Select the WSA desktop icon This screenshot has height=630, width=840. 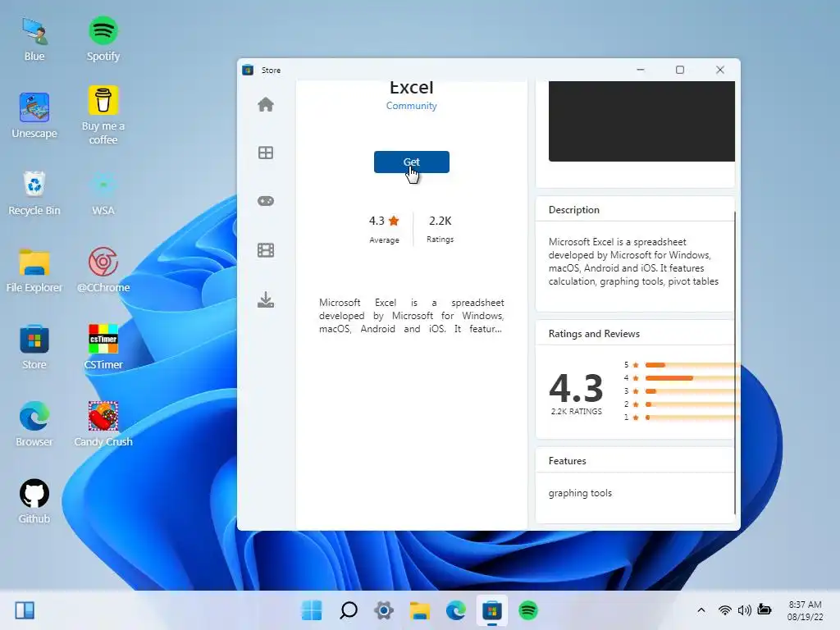pos(103,193)
